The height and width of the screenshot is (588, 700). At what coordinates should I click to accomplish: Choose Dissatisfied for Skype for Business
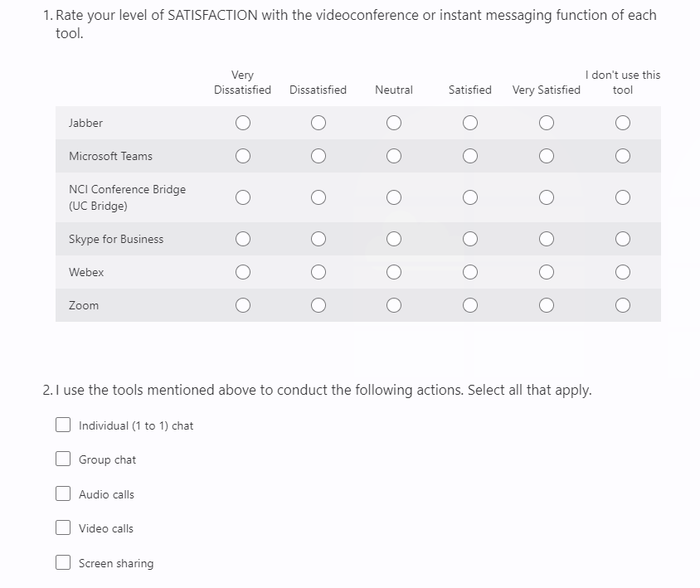pyautogui.click(x=318, y=239)
